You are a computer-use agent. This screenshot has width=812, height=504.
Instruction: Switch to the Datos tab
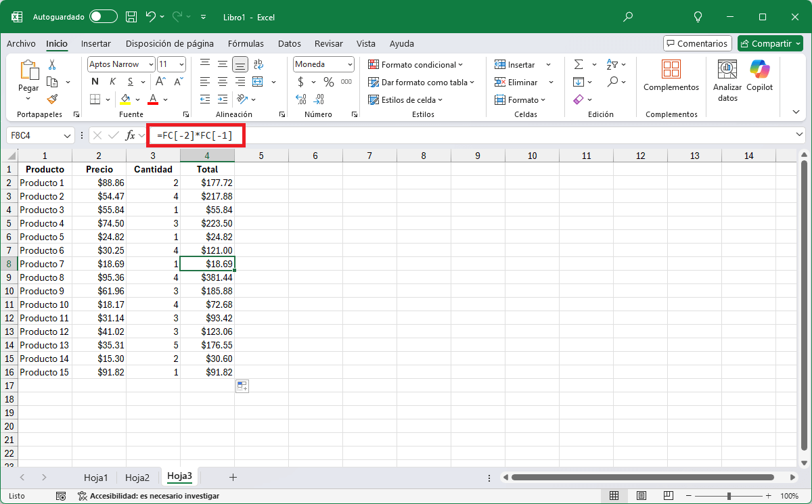click(x=290, y=43)
